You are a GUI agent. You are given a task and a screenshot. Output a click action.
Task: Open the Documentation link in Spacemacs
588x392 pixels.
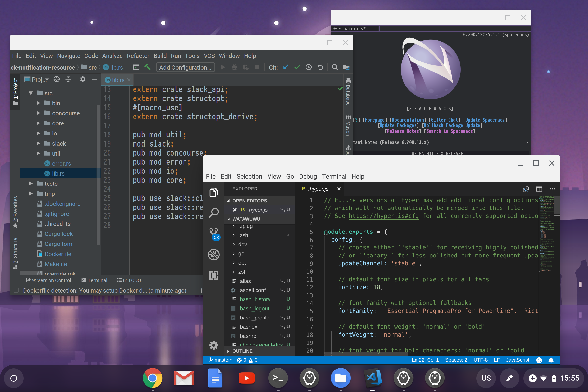408,120
